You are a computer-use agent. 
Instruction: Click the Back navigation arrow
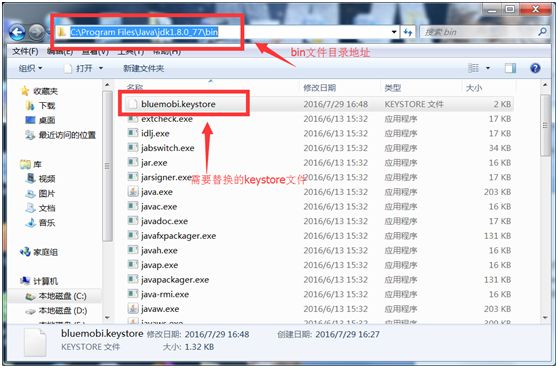click(17, 33)
